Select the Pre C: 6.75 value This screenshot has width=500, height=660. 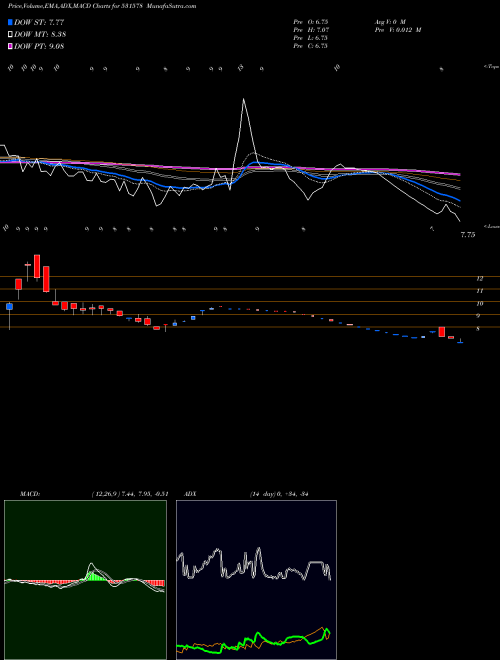[311, 46]
